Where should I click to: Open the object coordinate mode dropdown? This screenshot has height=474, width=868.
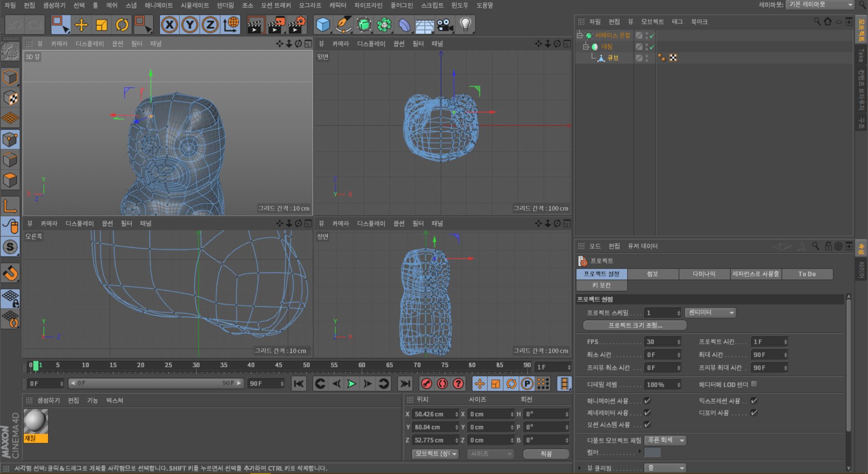click(x=435, y=453)
